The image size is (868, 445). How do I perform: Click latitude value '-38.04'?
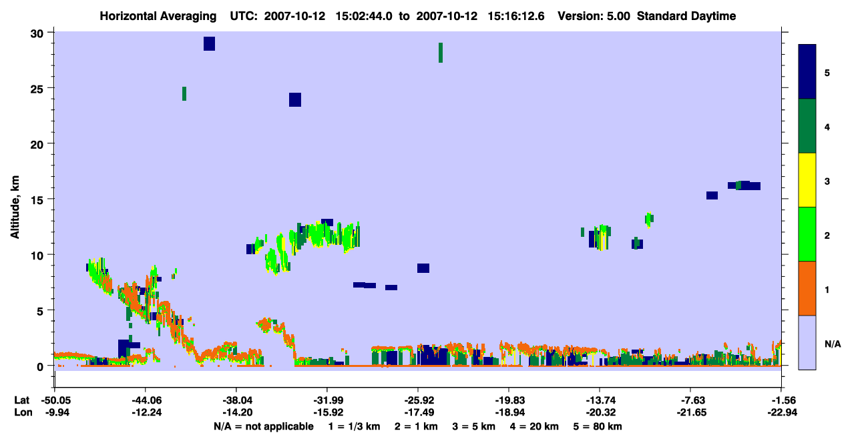click(x=236, y=400)
